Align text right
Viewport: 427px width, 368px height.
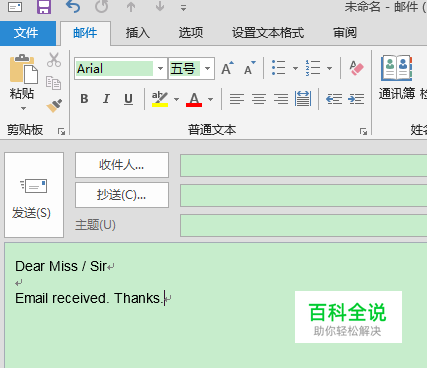pyautogui.click(x=281, y=99)
